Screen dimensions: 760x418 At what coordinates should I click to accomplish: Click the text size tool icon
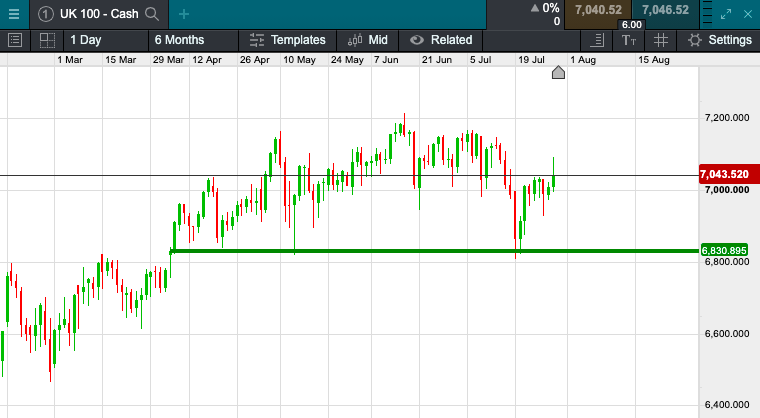(x=628, y=40)
